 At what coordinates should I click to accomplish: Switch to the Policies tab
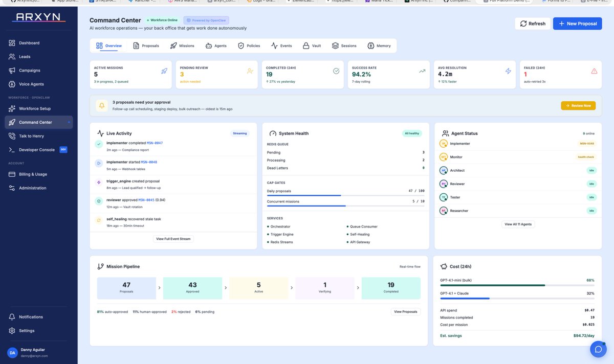pos(249,45)
